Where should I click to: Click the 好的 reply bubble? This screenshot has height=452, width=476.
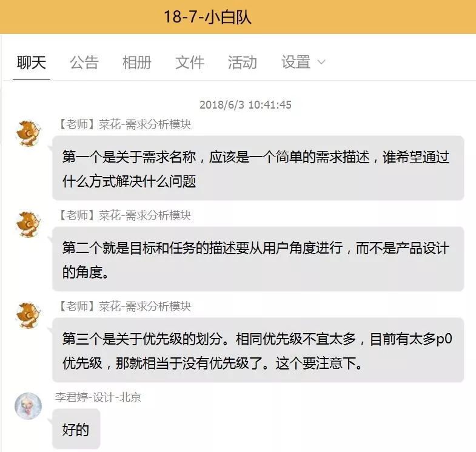[76, 430]
